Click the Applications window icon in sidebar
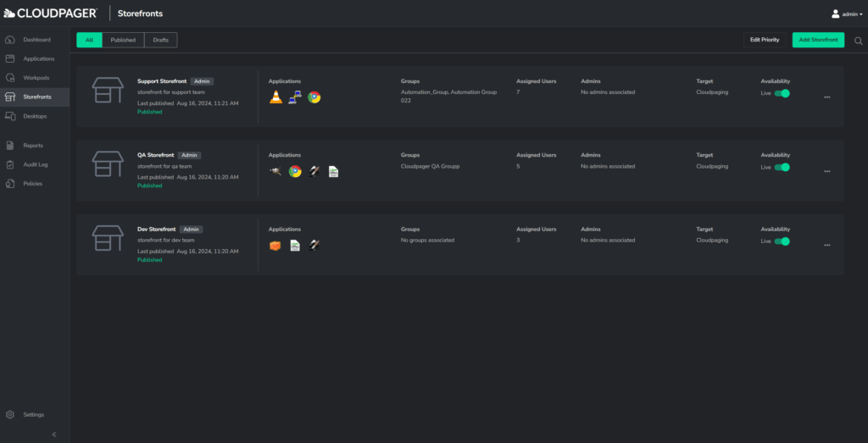Image resolution: width=868 pixels, height=443 pixels. tap(9, 58)
